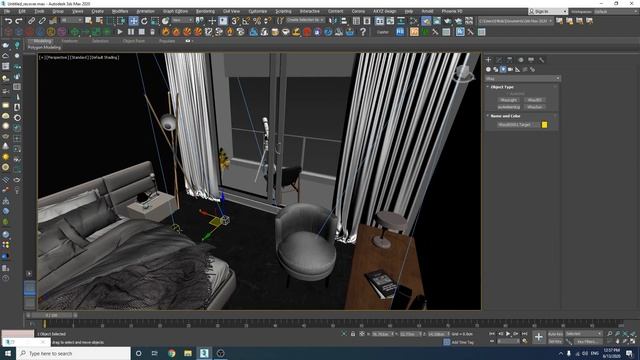Click Add Time Tag
The width and height of the screenshot is (640, 360).
tap(462, 342)
